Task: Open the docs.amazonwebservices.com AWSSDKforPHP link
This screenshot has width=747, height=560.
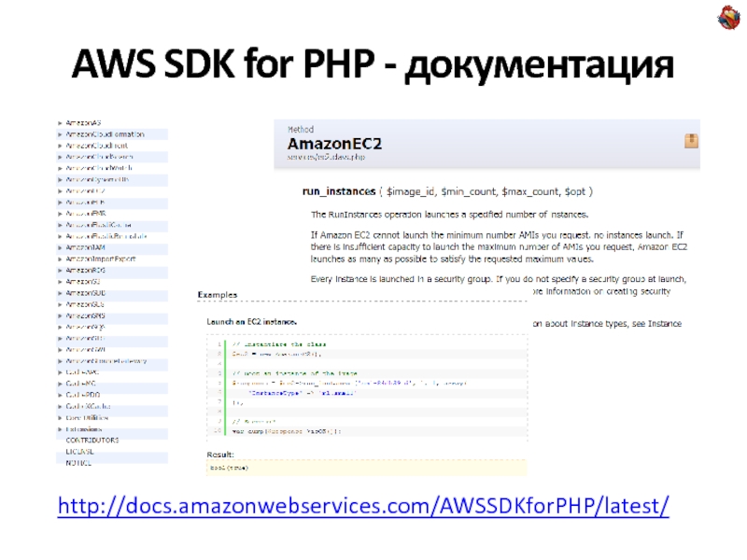Action: click(363, 506)
